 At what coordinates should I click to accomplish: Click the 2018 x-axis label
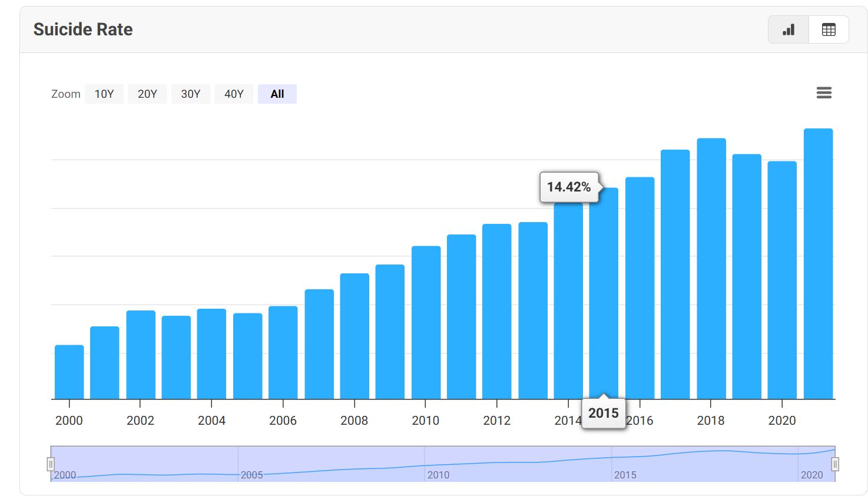coord(711,421)
